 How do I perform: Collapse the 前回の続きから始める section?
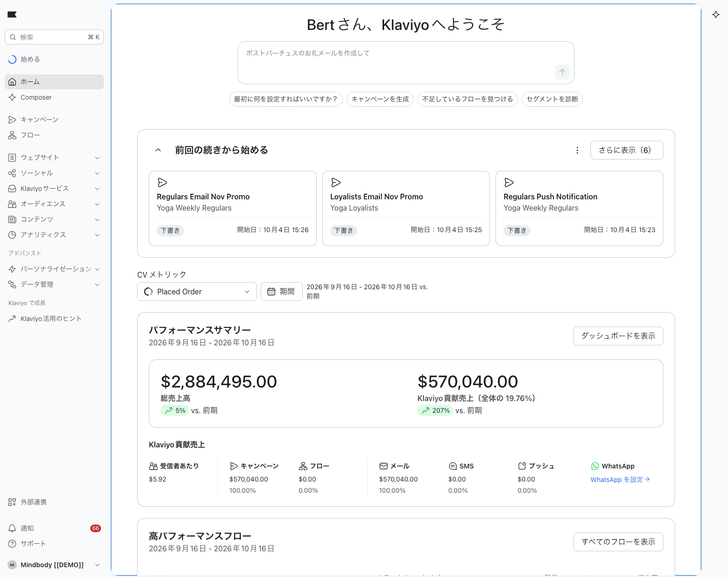point(158,150)
